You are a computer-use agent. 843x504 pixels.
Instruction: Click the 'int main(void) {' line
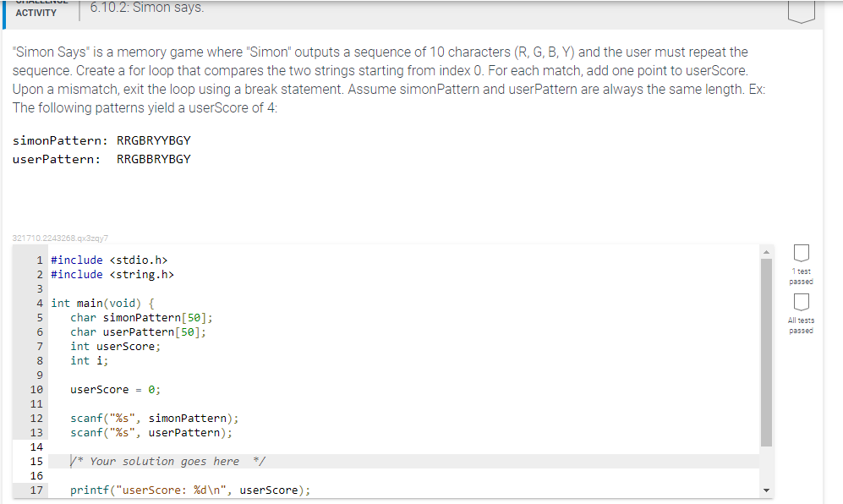click(102, 304)
